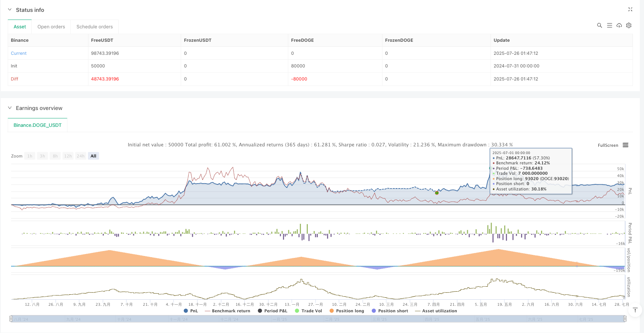
Task: Click the search icon in Status info
Action: click(x=599, y=25)
